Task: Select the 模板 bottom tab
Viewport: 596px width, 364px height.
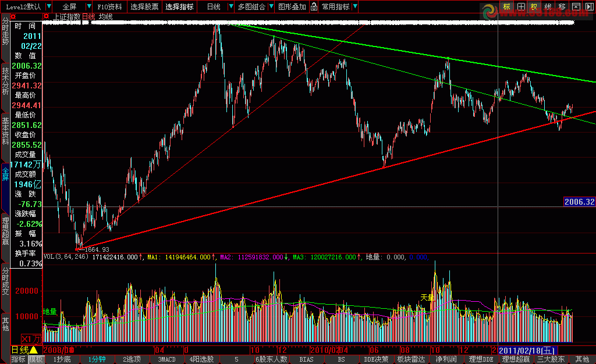Action: (x=36, y=359)
